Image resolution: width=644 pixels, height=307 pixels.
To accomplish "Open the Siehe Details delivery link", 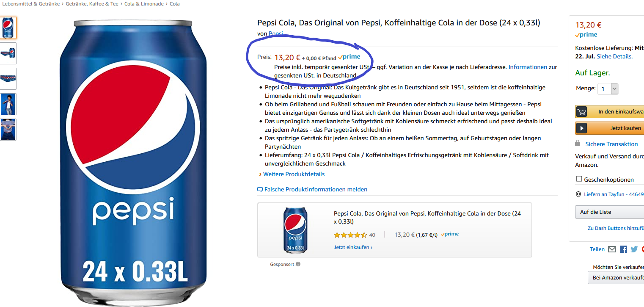I will tap(614, 56).
